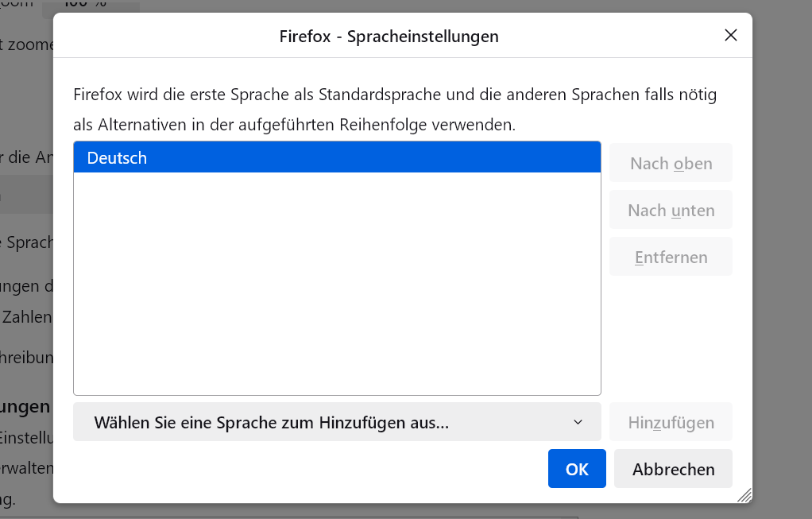Click the description text about Standardsprache
812x519 pixels.
pos(395,96)
